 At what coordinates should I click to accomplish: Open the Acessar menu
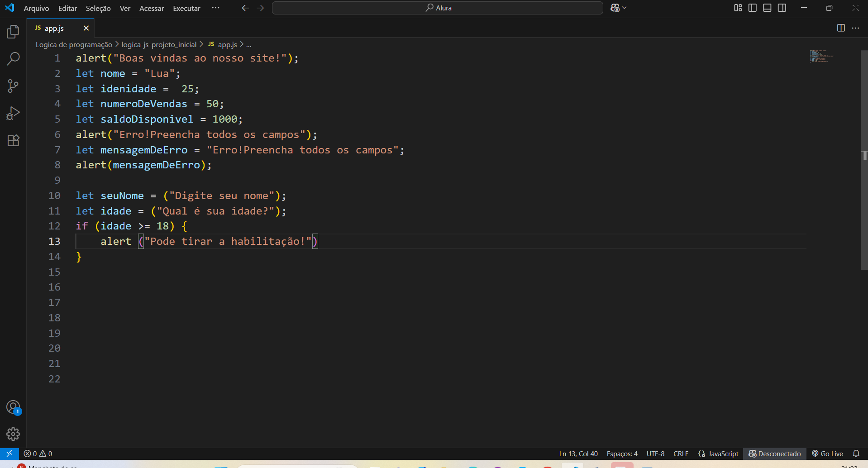pyautogui.click(x=152, y=8)
